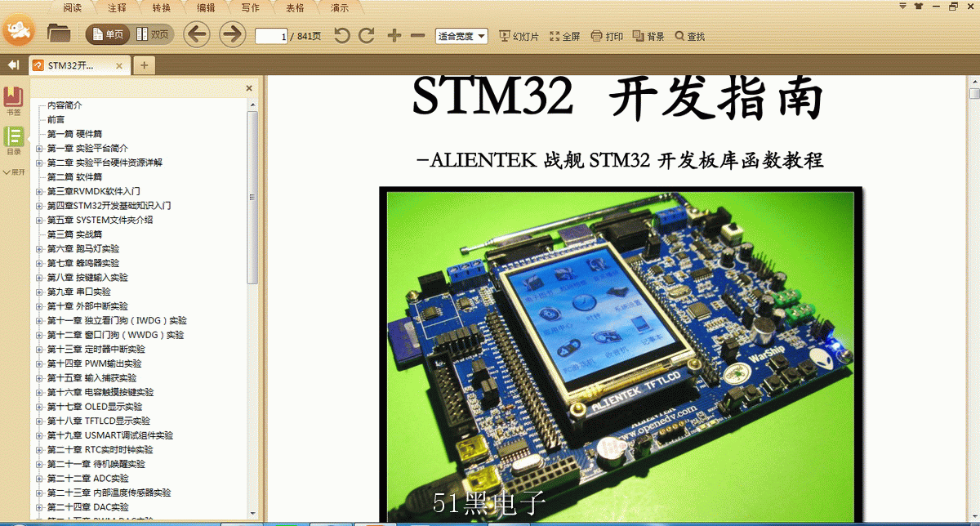This screenshot has height=526, width=980.
Task: Open 第八章 按键输入实验 outline entry
Action: click(87, 278)
